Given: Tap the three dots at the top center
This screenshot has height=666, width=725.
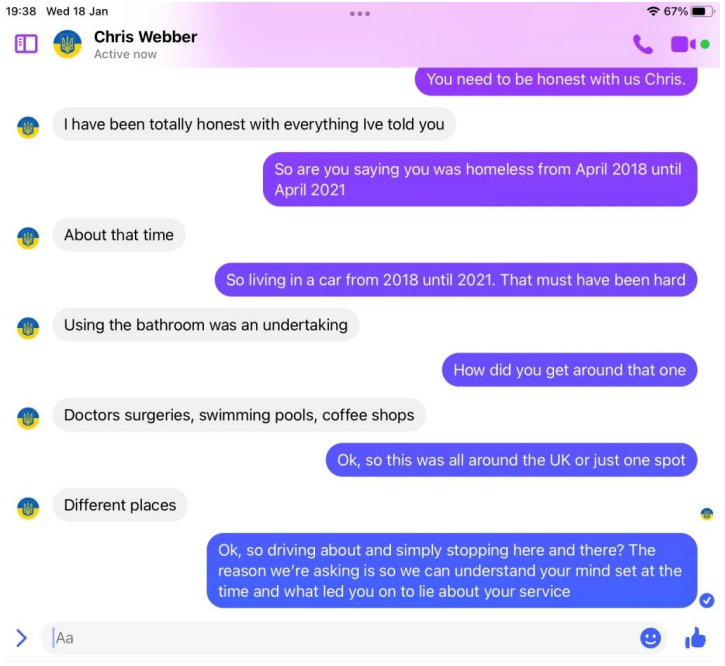Looking at the screenshot, I should [360, 13].
